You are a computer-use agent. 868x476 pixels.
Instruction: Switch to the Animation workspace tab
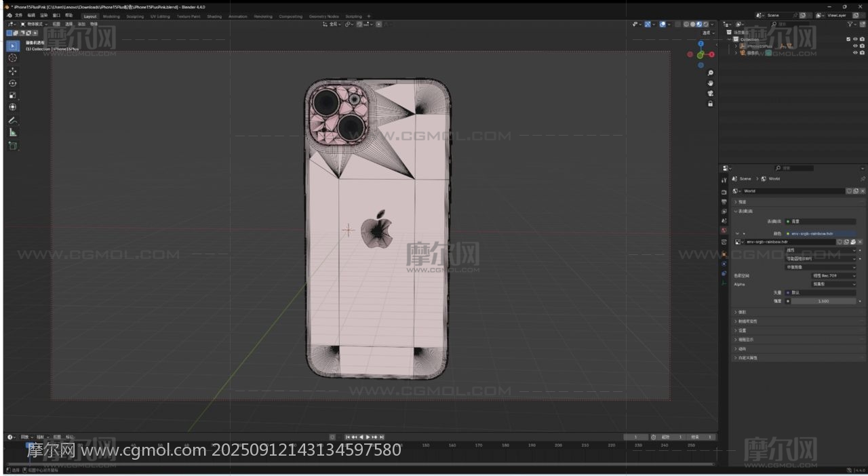coord(238,16)
